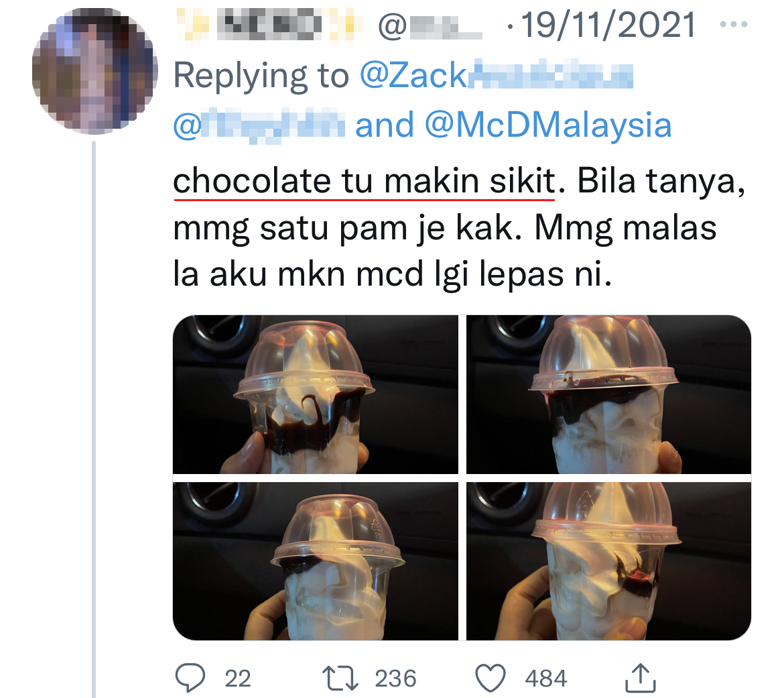Image resolution: width=784 pixels, height=698 pixels.
Task: Open the @Zack mention in replying-to line
Action: [x=496, y=76]
